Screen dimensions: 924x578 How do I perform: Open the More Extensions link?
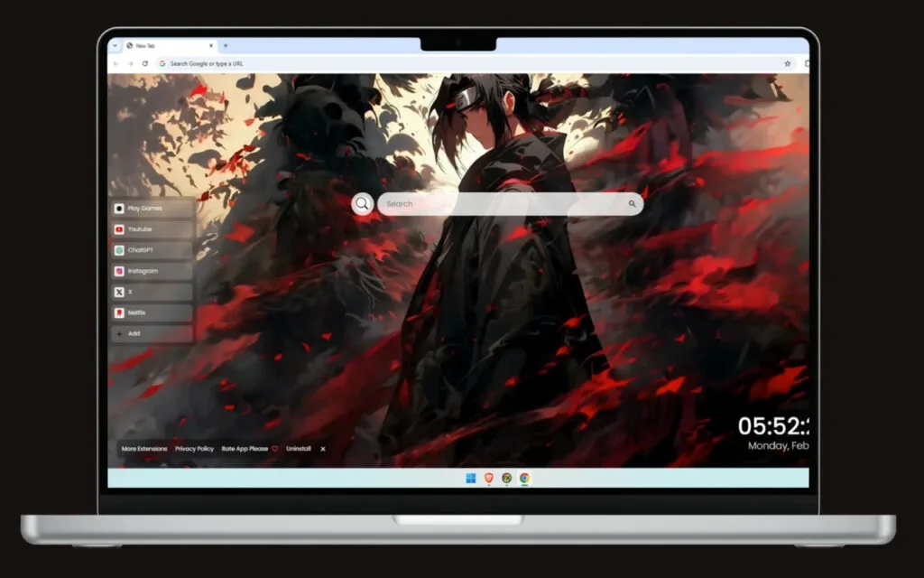click(x=144, y=449)
